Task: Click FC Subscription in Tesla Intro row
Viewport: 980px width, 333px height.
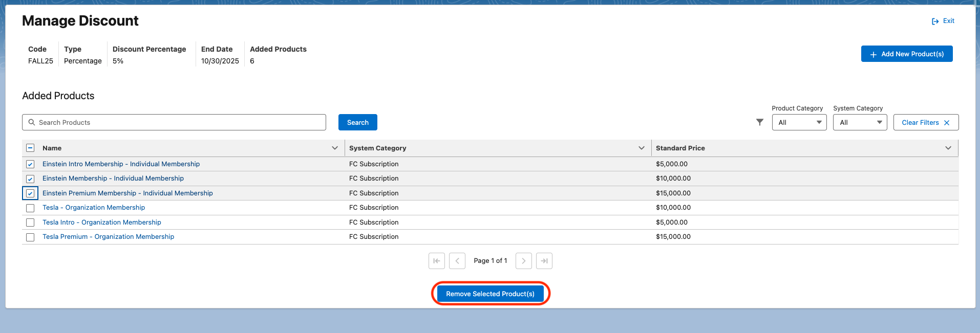Action: [x=374, y=222]
